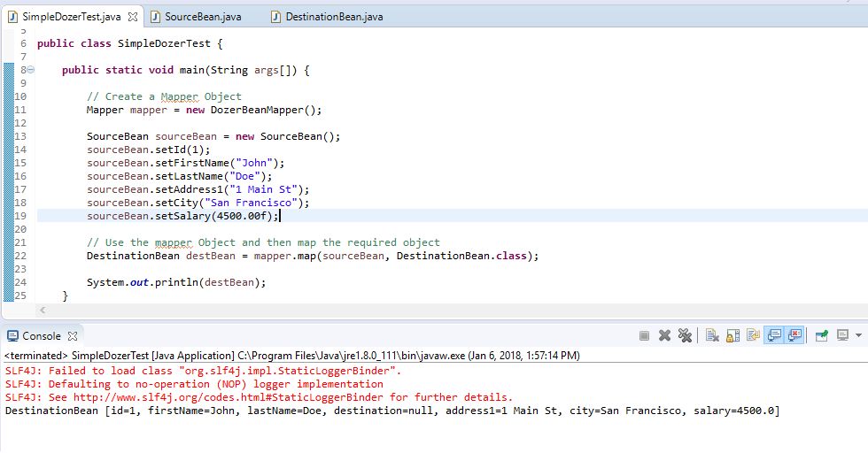Viewport: 868px width, 453px height.
Task: Toggle show console when standard out changes
Action: (774, 335)
